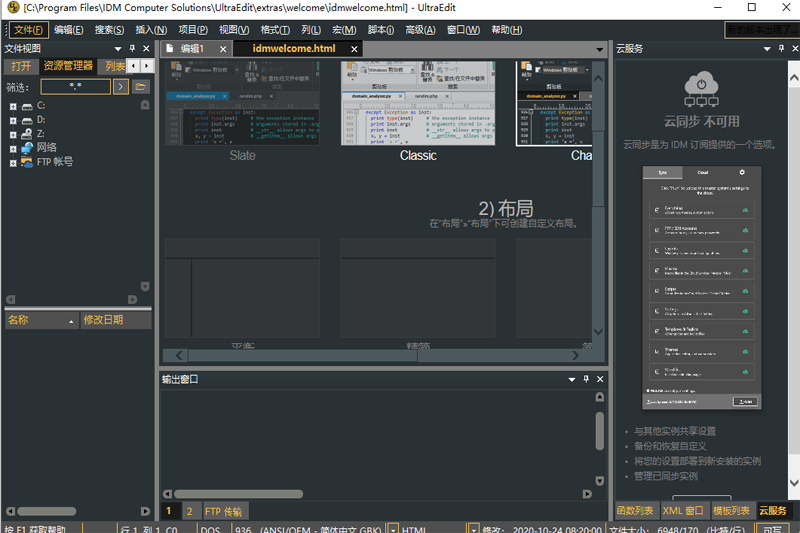Switch to the 资源管理器 tab

click(x=68, y=66)
